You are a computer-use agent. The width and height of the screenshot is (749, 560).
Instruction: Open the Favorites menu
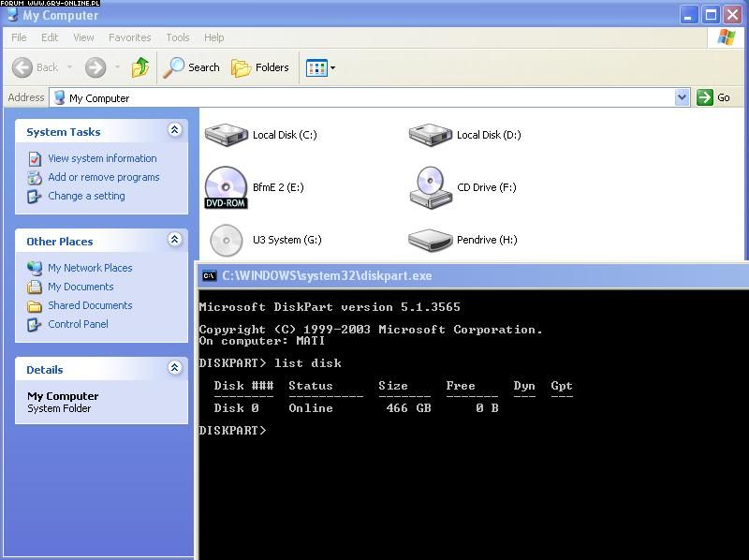coord(129,37)
